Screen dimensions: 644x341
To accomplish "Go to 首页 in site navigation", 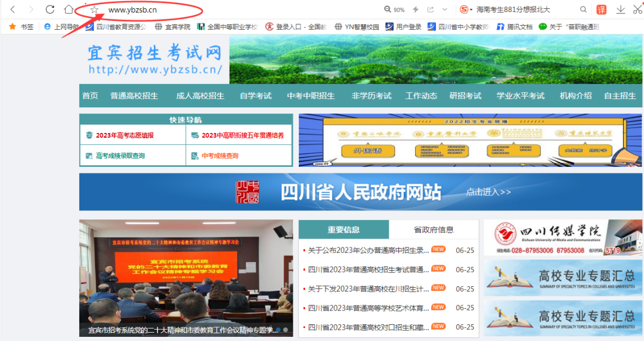I will tap(91, 96).
